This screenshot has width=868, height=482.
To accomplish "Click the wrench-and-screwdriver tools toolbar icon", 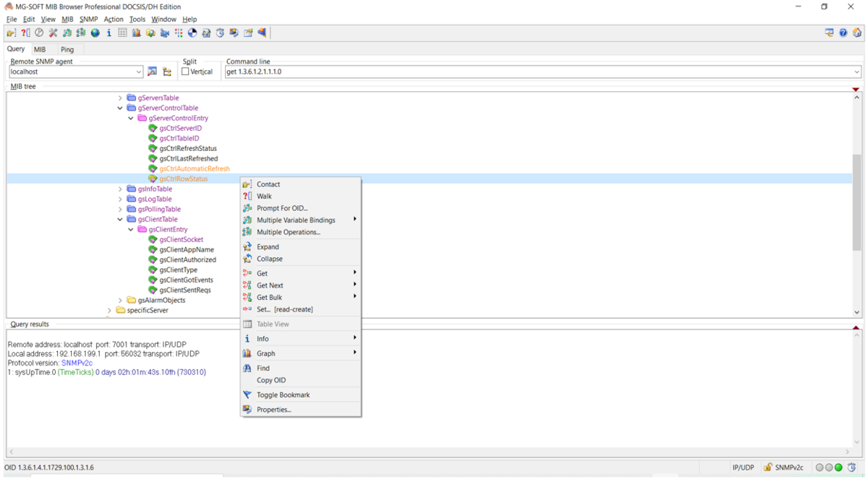I will click(x=53, y=33).
